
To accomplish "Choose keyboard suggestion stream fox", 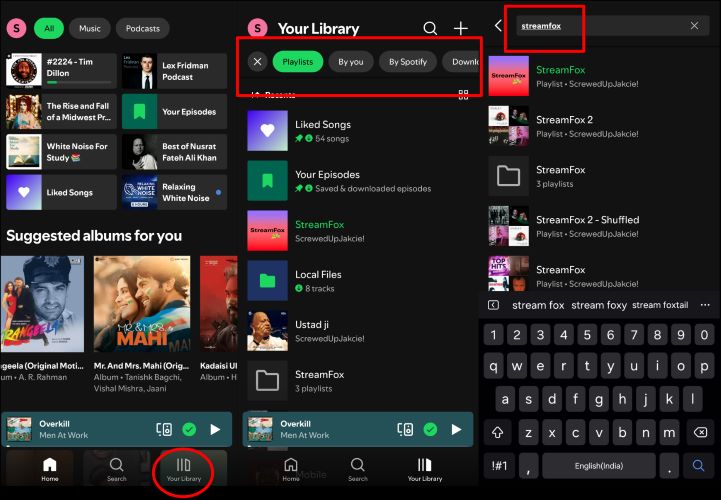I will click(x=538, y=305).
